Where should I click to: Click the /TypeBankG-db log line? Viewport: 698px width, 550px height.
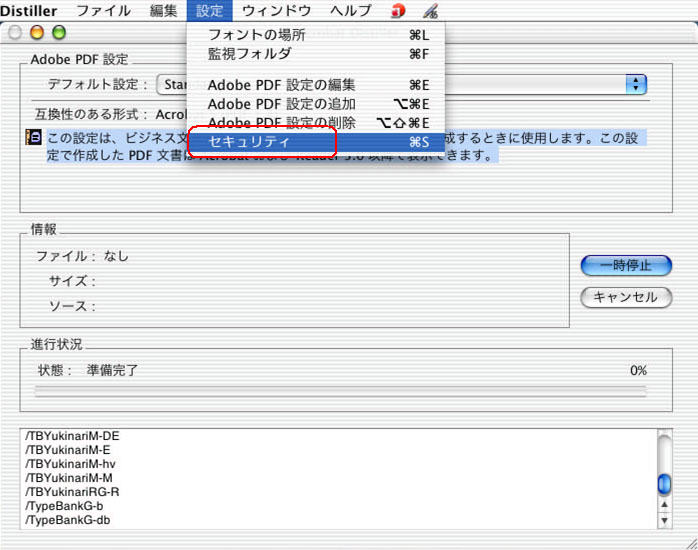coord(68,520)
